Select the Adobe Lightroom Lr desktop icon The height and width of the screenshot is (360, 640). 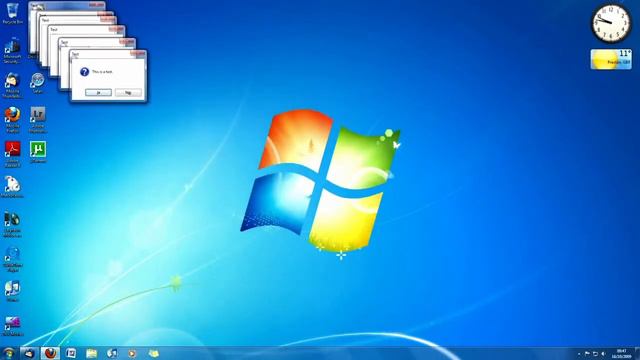click(x=38, y=120)
